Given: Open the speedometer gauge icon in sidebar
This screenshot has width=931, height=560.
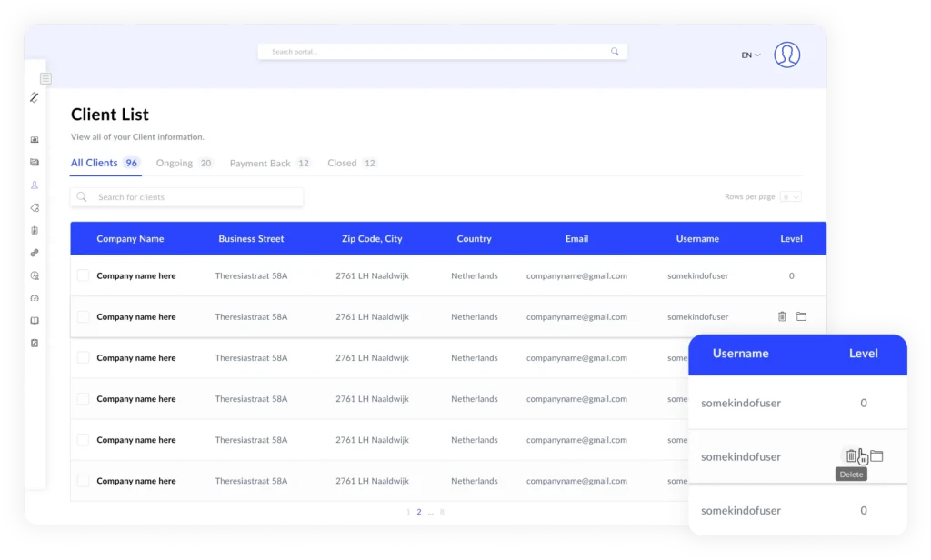Looking at the screenshot, I should tap(35, 298).
